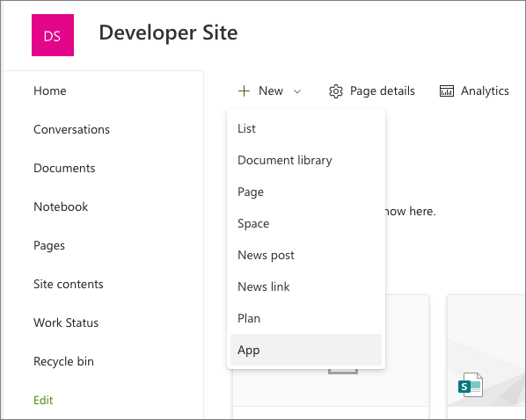Open the Developer Site title link
Image resolution: width=526 pixels, height=420 pixels.
coord(168,33)
